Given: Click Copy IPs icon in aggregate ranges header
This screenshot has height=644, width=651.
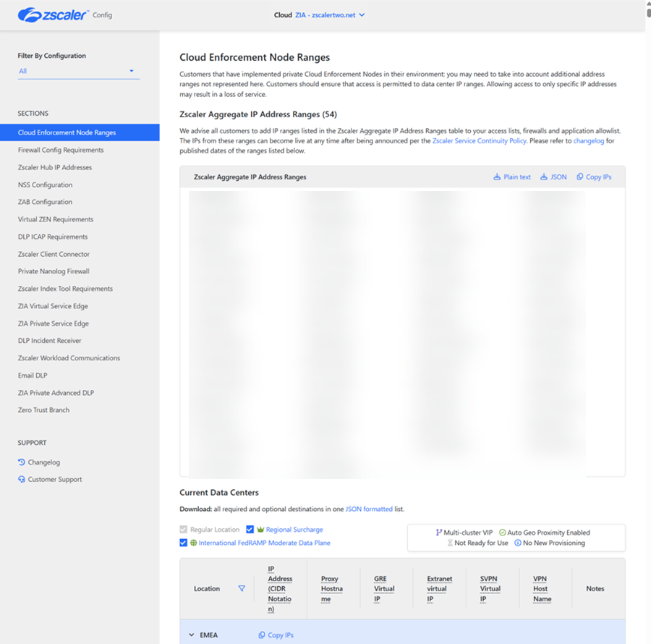Looking at the screenshot, I should tap(579, 177).
